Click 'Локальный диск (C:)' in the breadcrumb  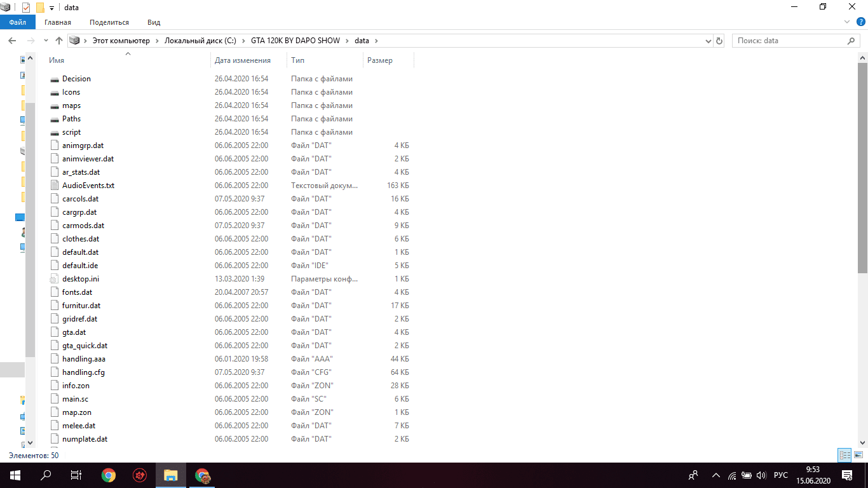(x=200, y=41)
